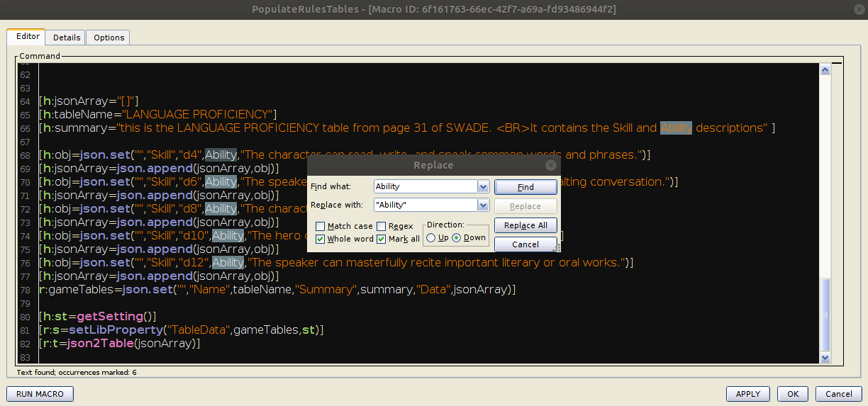Click marked Ability on line 74
This screenshot has height=406, width=868.
(228, 235)
